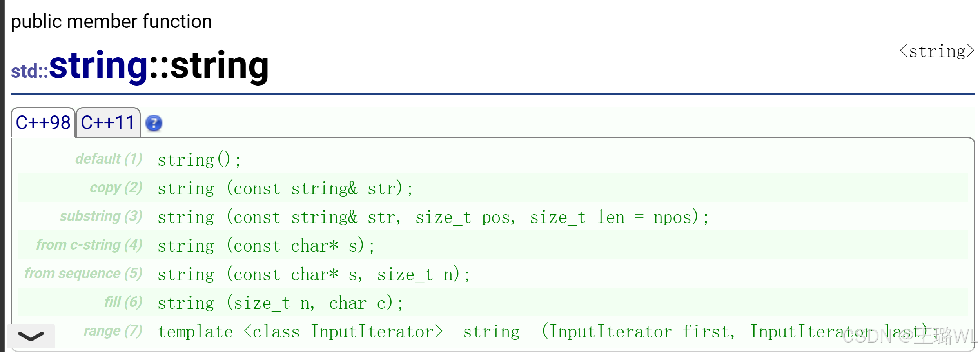Select the copy (2) constructor label

point(116,188)
